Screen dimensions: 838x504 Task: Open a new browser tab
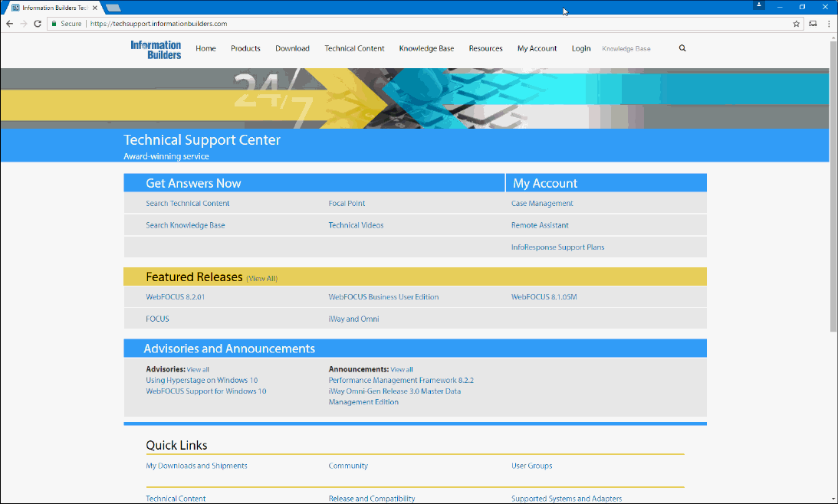[113, 8]
